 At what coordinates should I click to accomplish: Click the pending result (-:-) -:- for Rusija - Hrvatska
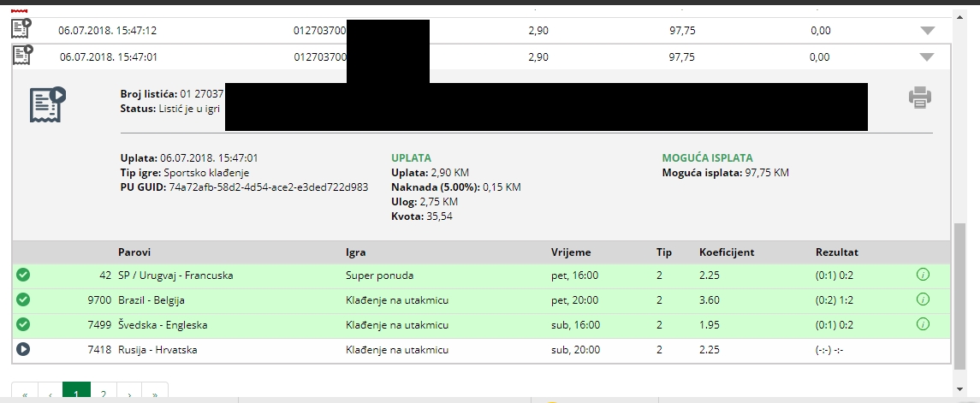coord(830,350)
